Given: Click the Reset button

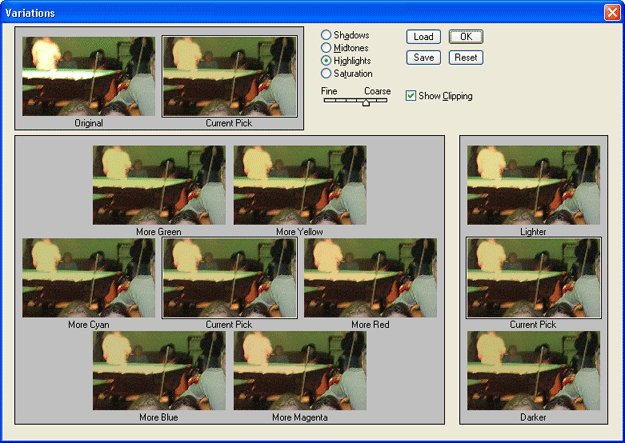Looking at the screenshot, I should point(466,57).
